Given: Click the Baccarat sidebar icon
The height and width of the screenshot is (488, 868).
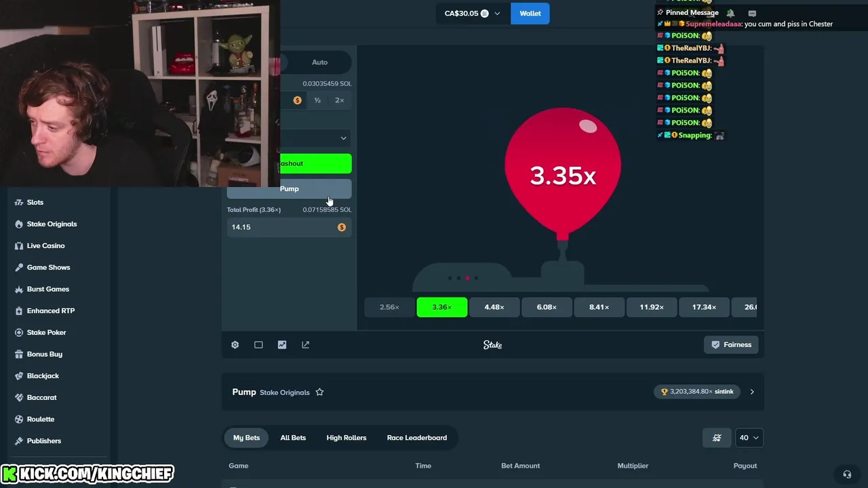Looking at the screenshot, I should pos(19,398).
